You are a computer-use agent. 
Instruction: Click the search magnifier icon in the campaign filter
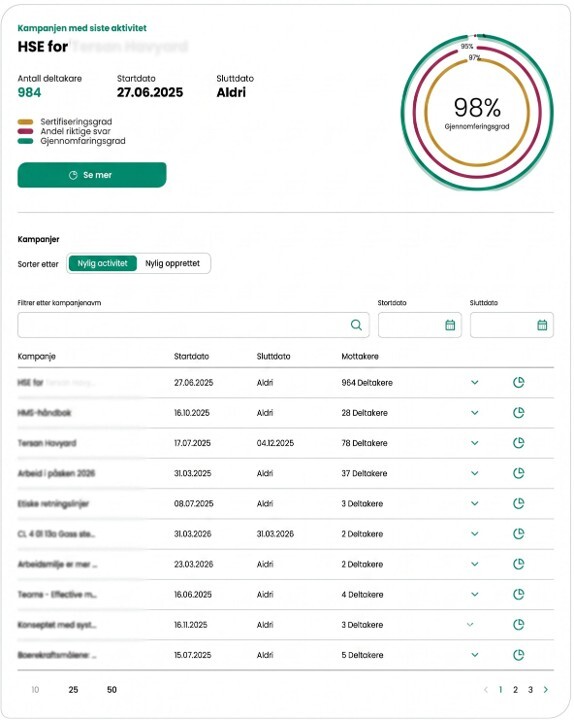pos(356,325)
